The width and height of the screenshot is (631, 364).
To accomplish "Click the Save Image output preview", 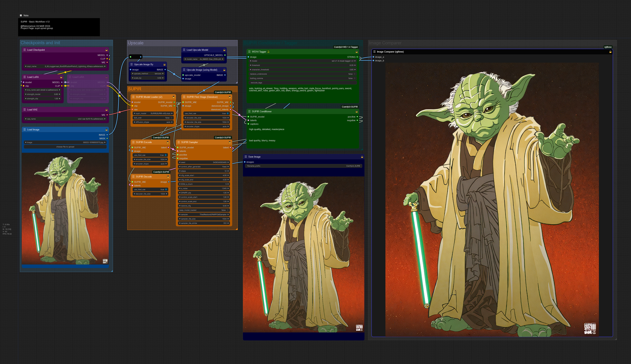I will pyautogui.click(x=303, y=254).
